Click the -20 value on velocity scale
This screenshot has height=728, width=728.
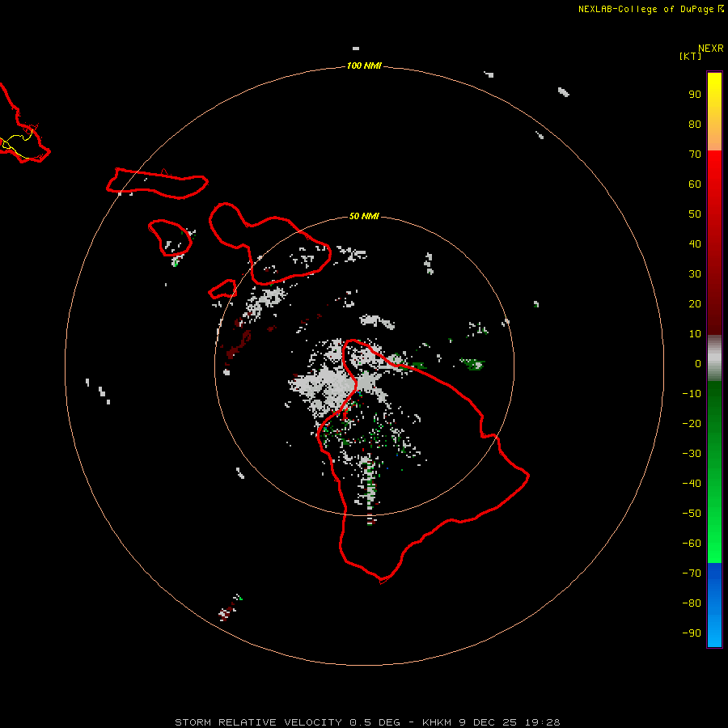[x=692, y=423]
